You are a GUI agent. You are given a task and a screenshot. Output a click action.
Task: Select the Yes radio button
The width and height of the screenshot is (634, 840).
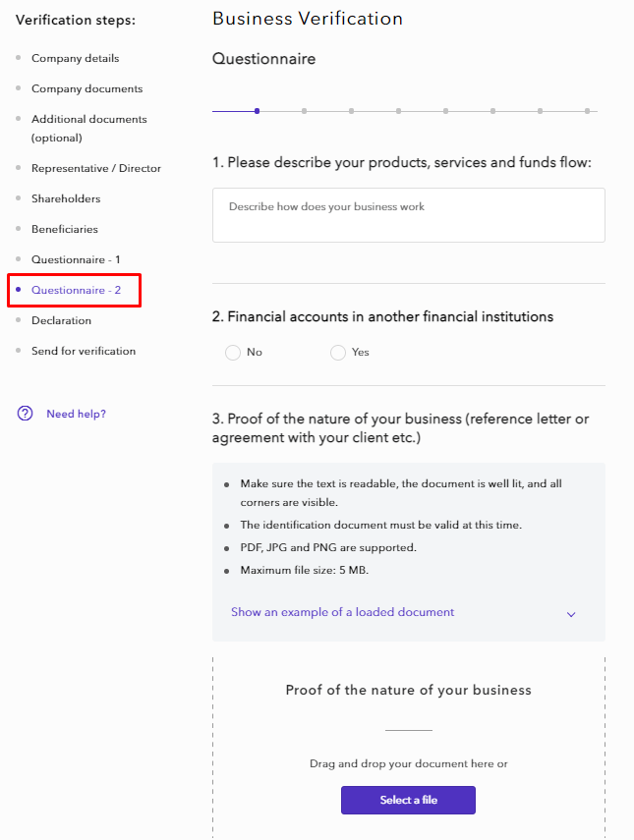338,353
